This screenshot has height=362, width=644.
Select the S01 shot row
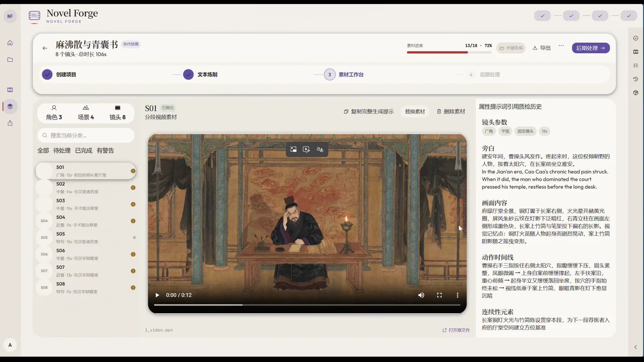(x=86, y=171)
